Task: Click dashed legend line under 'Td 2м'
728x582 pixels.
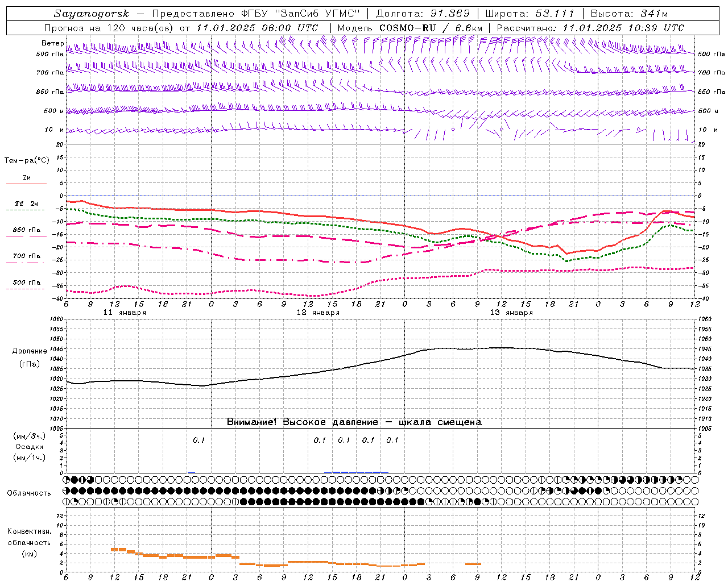Action: (x=26, y=210)
